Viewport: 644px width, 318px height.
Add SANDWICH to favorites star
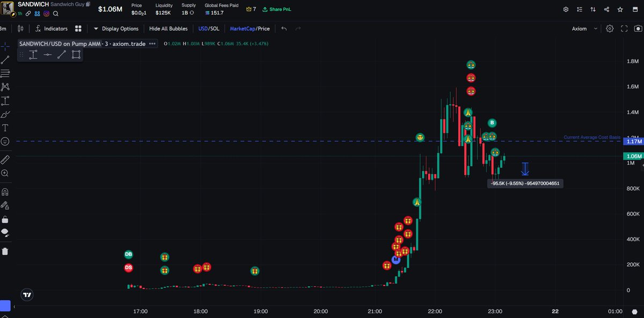pyautogui.click(x=621, y=9)
